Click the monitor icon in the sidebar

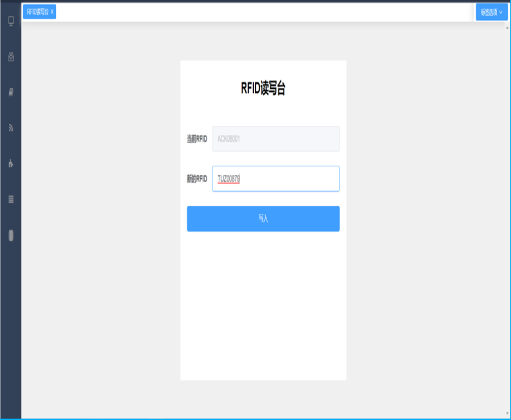point(11,21)
